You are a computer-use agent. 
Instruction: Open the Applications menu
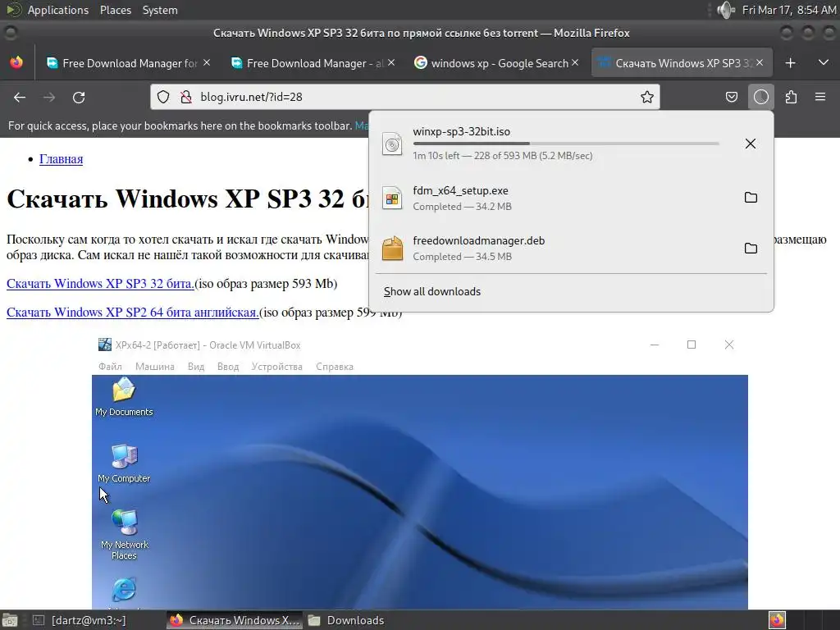58,10
